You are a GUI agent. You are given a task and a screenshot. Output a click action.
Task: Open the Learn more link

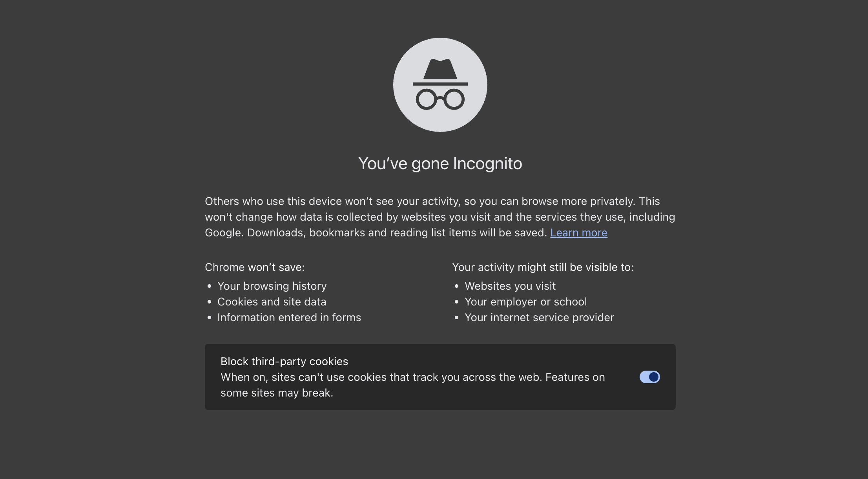[x=578, y=233]
